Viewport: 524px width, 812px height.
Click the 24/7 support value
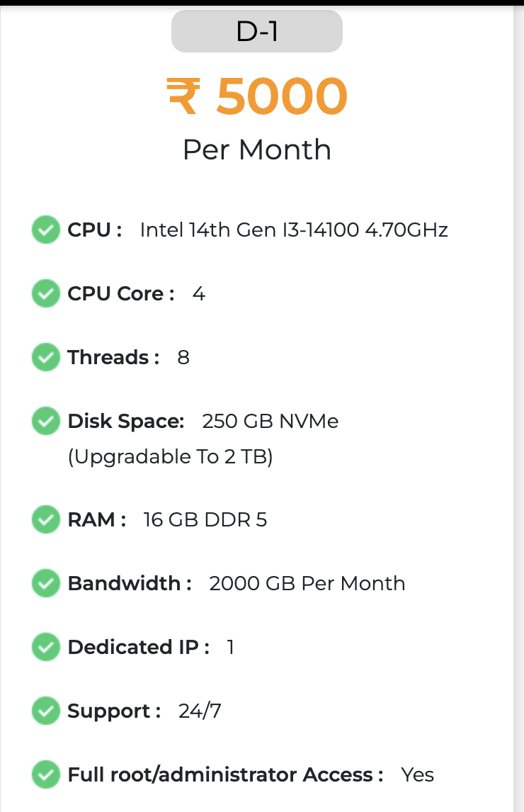pos(200,711)
